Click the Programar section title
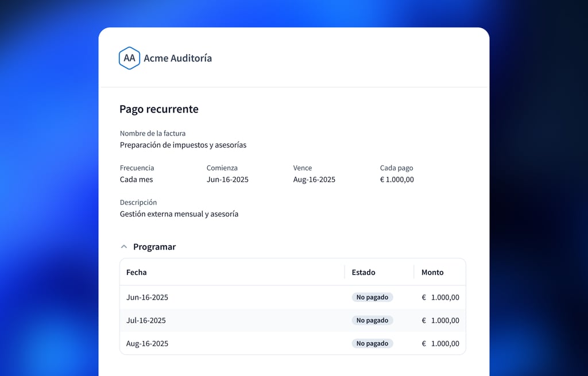Viewport: 588px width, 376px height. pos(154,247)
